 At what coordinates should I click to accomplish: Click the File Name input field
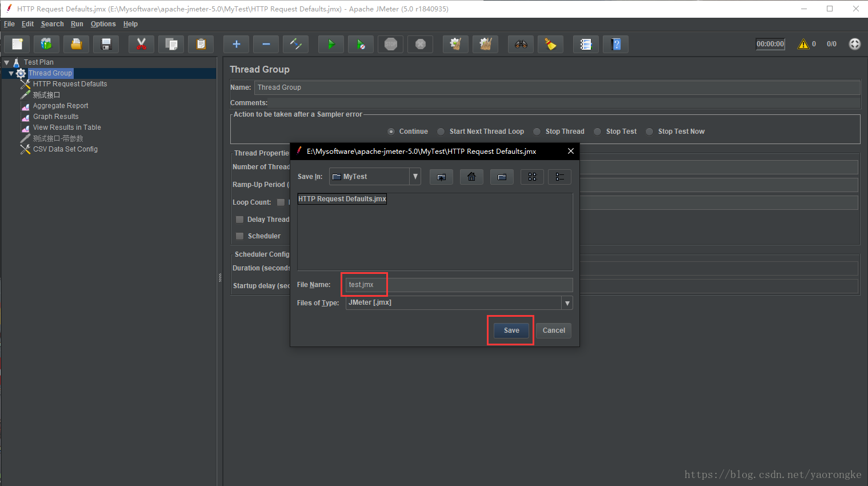coord(459,285)
